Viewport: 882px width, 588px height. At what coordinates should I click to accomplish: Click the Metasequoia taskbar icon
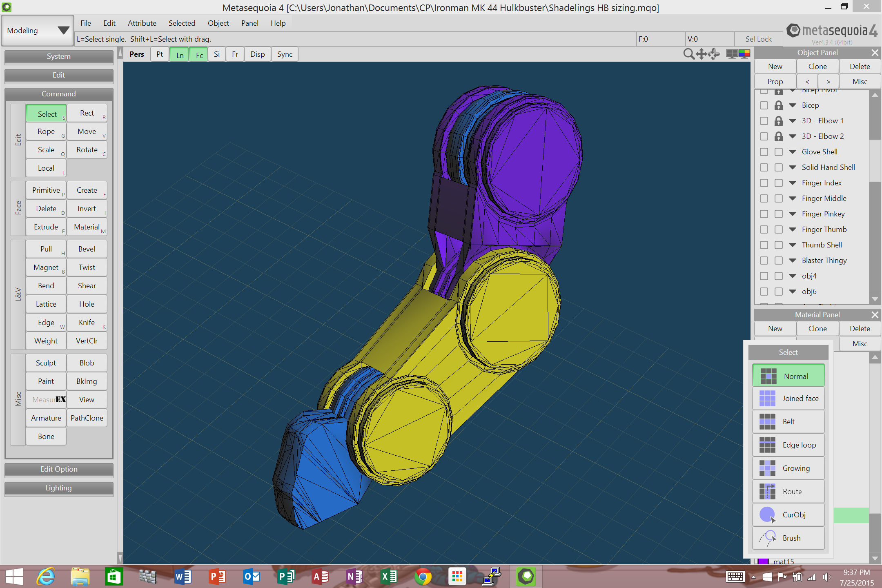click(x=526, y=577)
